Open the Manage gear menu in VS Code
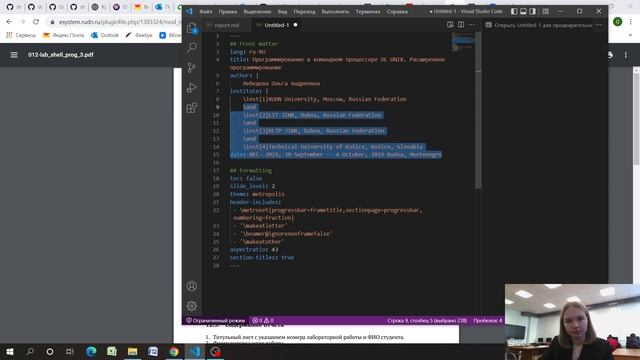 [x=191, y=306]
